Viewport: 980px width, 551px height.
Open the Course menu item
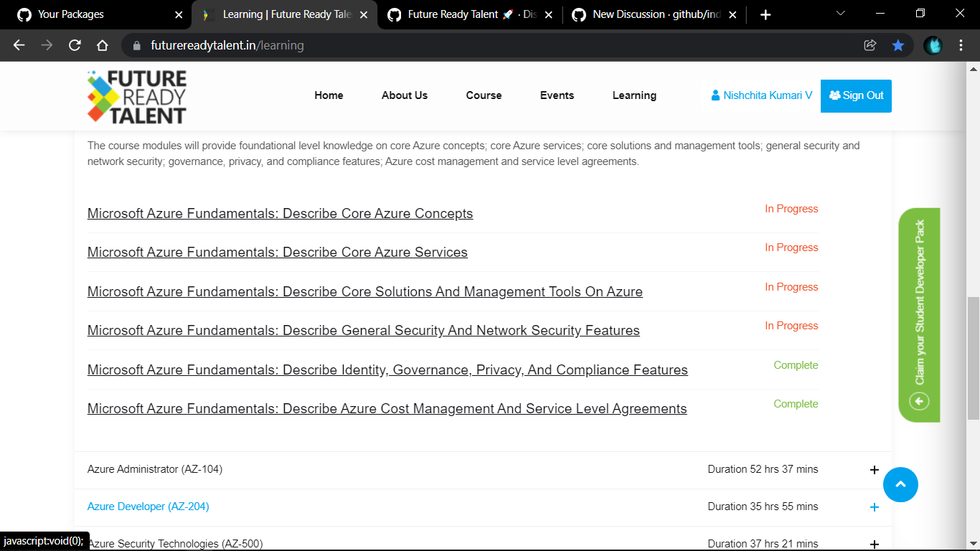click(484, 95)
